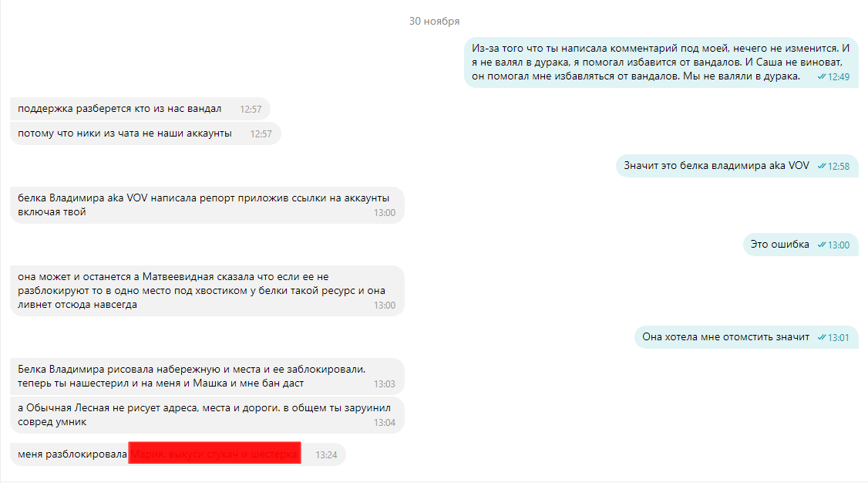The image size is (868, 483).
Task: Select the message 'потому что ники из чата'
Action: pyautogui.click(x=146, y=133)
